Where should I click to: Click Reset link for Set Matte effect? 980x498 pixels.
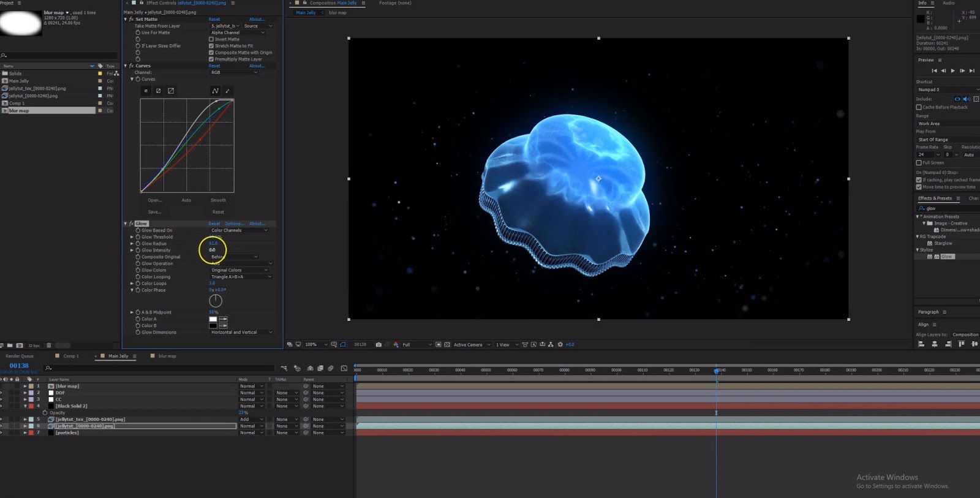(214, 20)
